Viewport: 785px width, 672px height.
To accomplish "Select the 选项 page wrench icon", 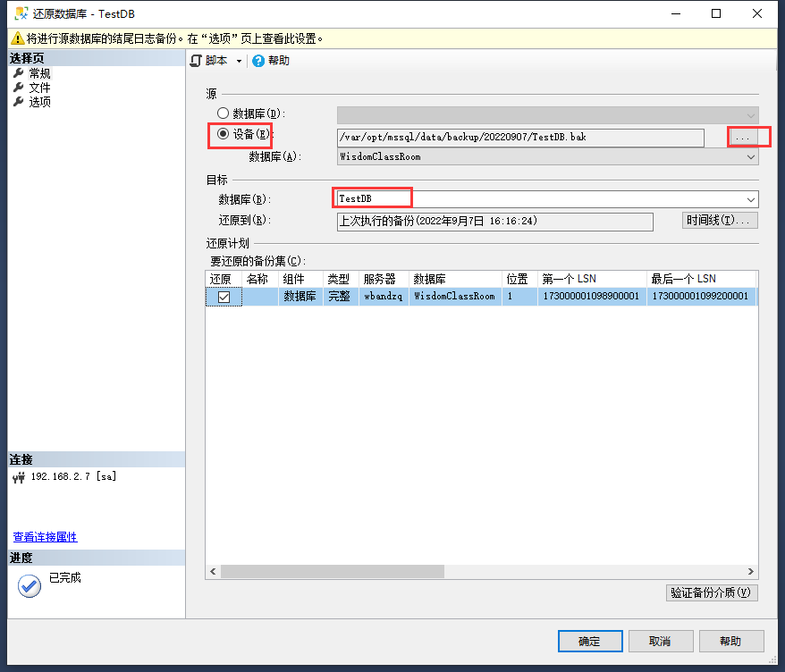I will pos(18,102).
